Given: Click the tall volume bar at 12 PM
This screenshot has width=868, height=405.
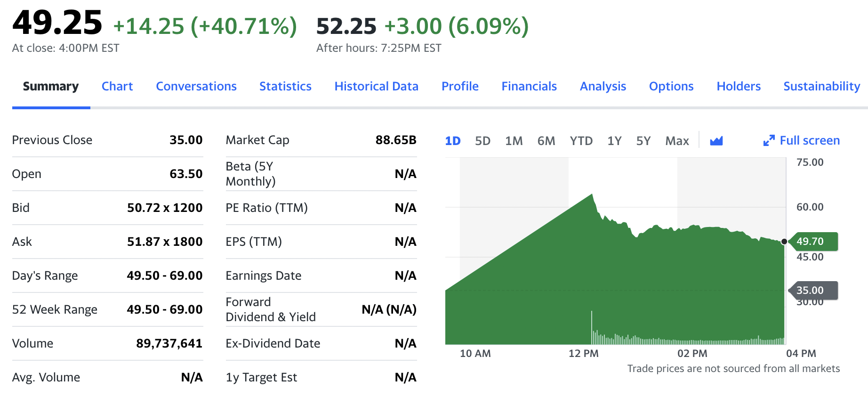Looking at the screenshot, I should click(592, 327).
